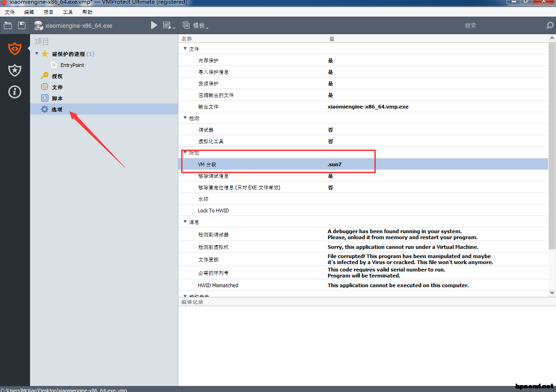Collapse the 消息 options group
Image resolution: width=556 pixels, height=392 pixels.
pyautogui.click(x=185, y=222)
